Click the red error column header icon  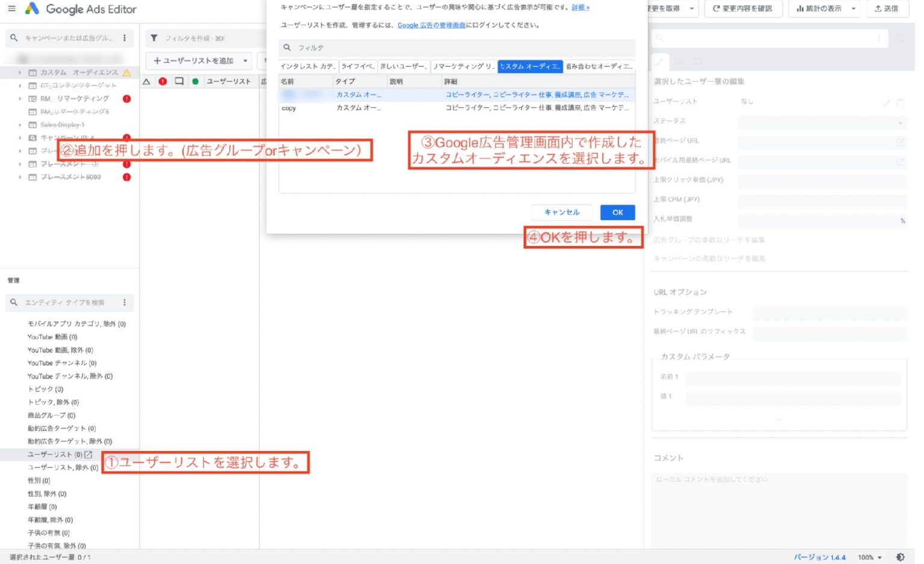pyautogui.click(x=162, y=81)
